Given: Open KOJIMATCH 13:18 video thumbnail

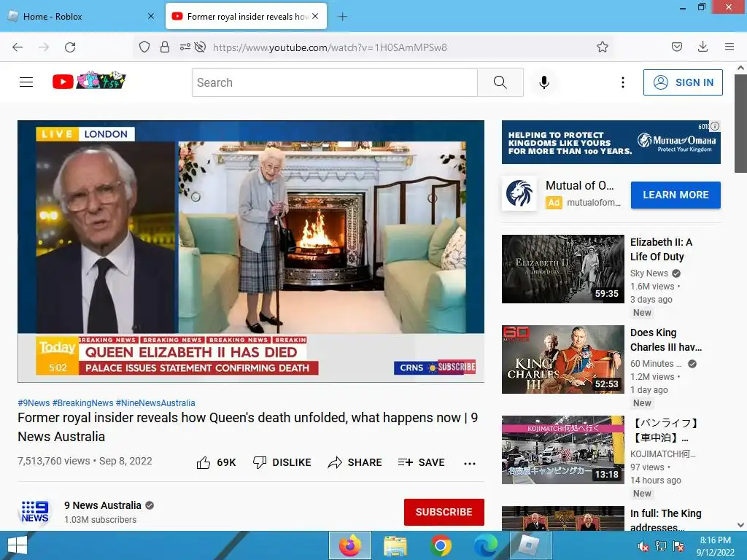Looking at the screenshot, I should (x=562, y=449).
